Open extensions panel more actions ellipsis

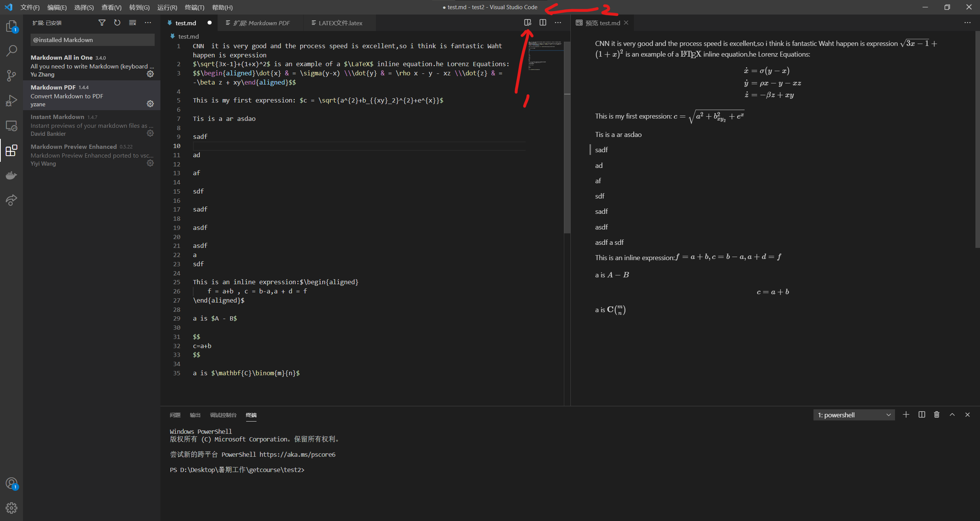(148, 23)
